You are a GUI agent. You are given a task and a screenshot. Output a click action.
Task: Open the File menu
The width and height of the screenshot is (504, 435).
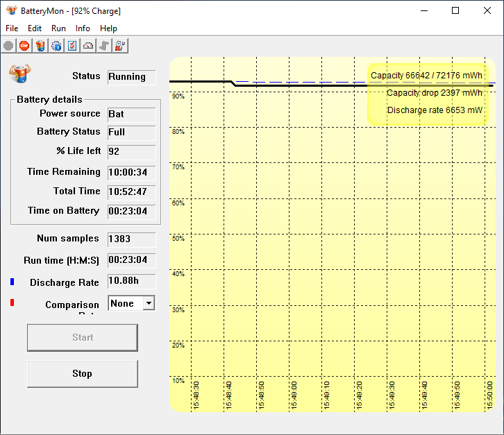coord(12,28)
